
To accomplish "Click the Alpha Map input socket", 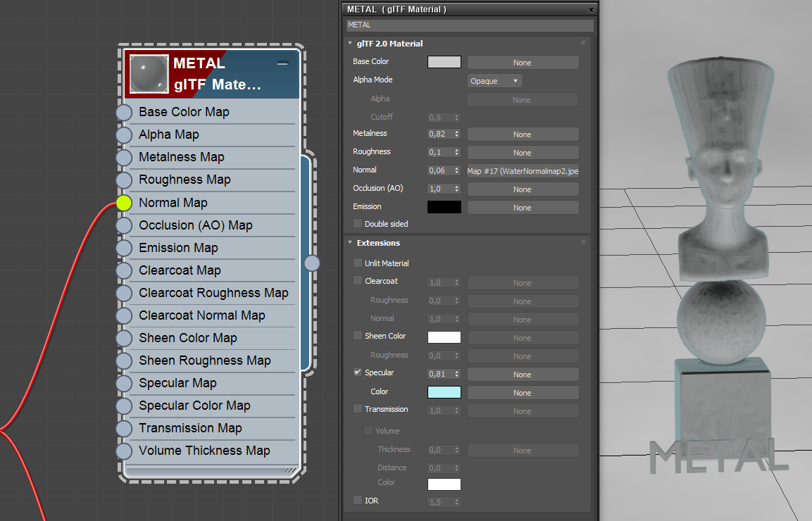I will point(124,134).
